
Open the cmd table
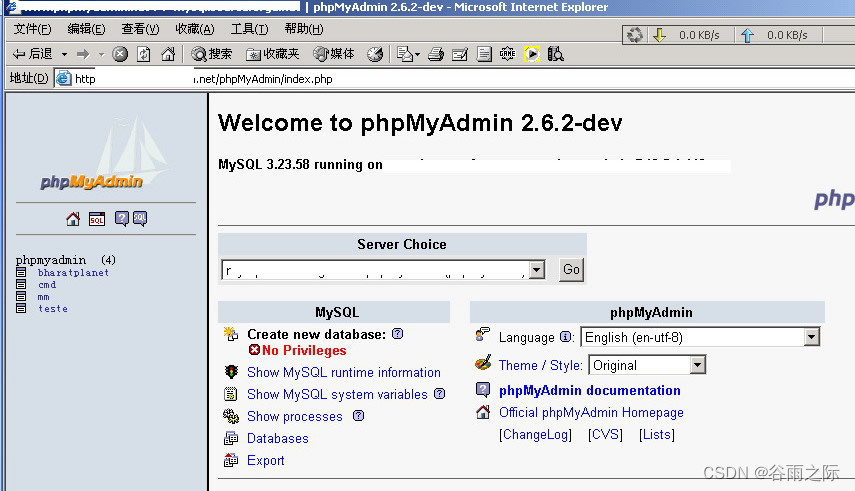[x=47, y=284]
